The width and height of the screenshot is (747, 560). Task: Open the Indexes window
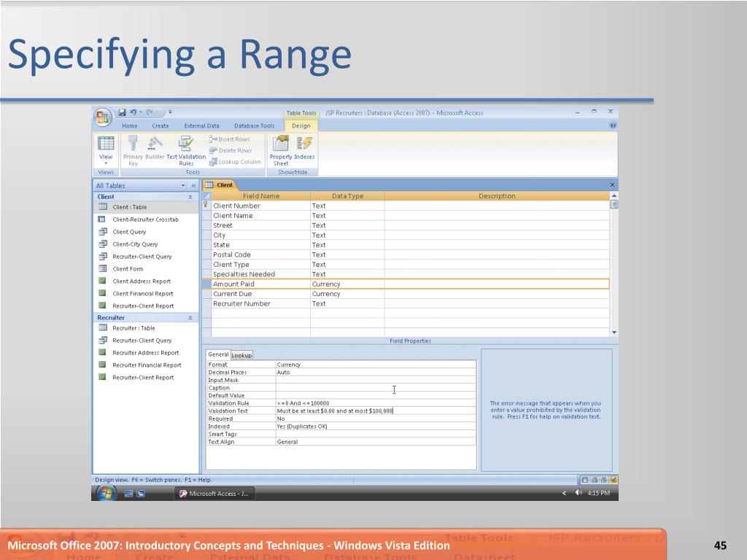coord(304,147)
